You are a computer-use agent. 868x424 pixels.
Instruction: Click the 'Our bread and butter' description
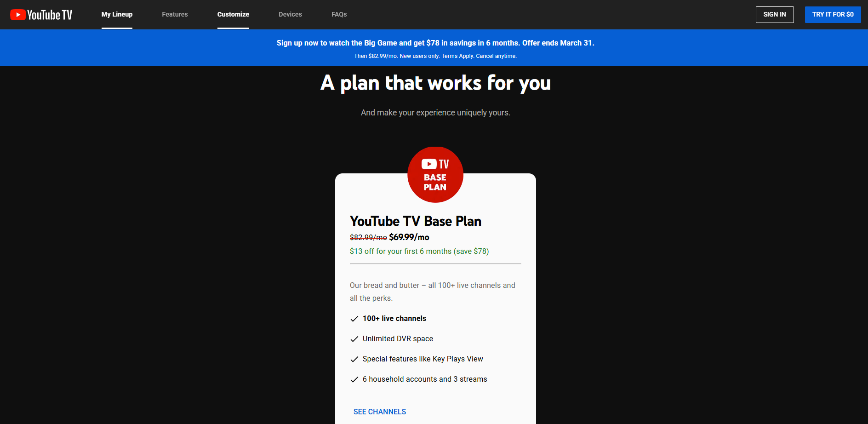(x=433, y=292)
